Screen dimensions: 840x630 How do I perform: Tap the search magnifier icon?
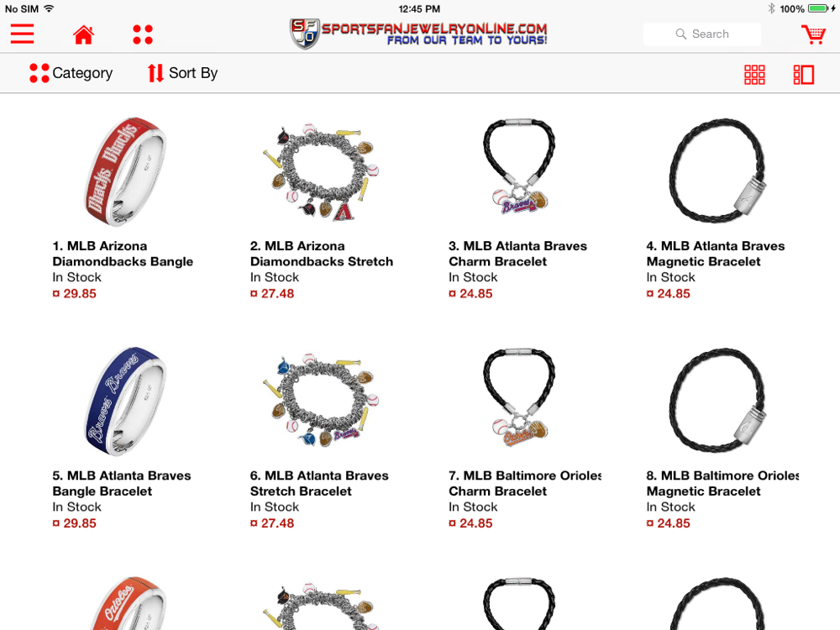[x=681, y=34]
